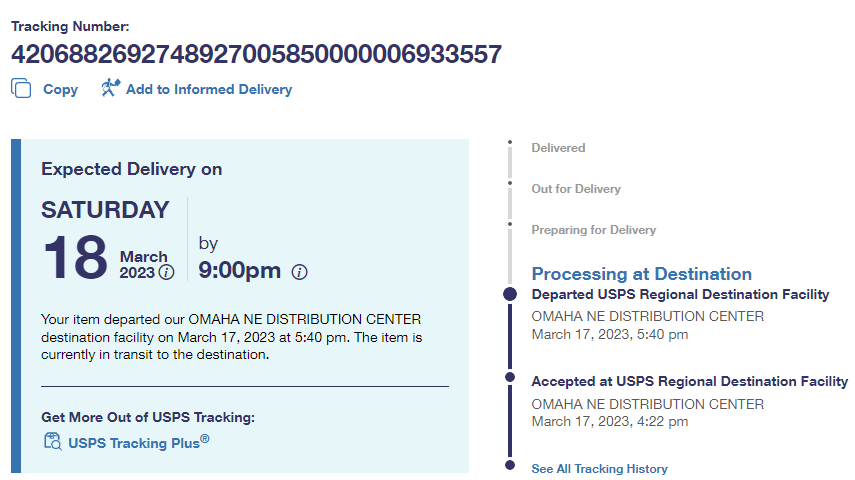855x480 pixels.
Task: Click the Informed Delivery mail carrier icon
Action: (111, 88)
